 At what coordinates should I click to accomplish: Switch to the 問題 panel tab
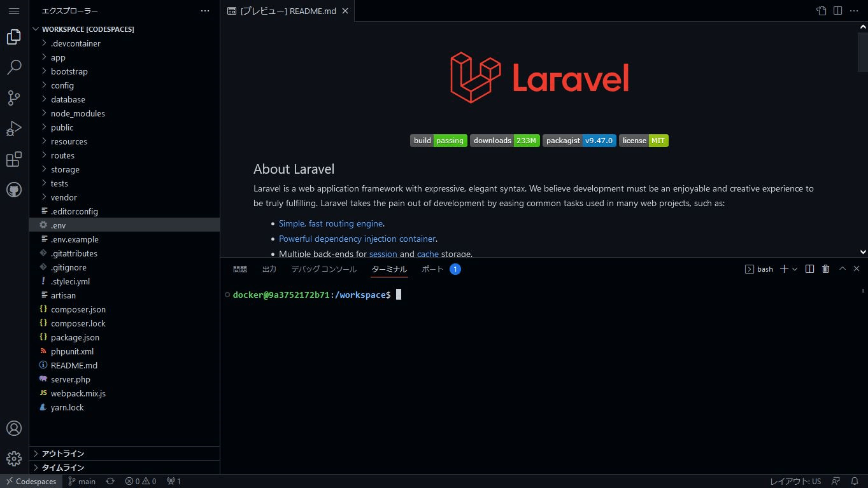click(240, 269)
